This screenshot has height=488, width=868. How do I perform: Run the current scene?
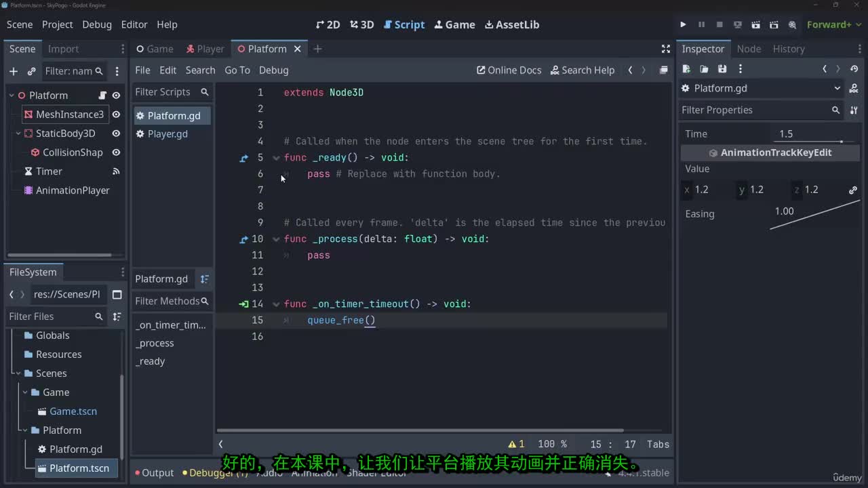tap(756, 24)
